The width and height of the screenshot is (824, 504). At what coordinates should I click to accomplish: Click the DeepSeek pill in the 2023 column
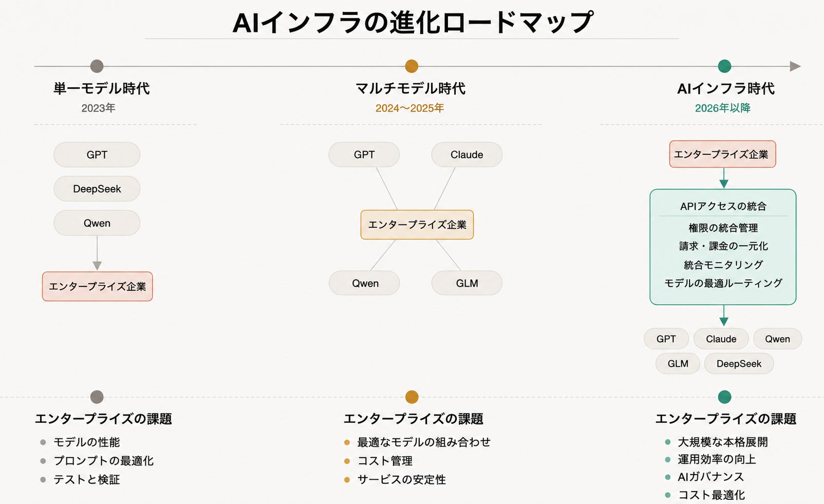pyautogui.click(x=97, y=189)
